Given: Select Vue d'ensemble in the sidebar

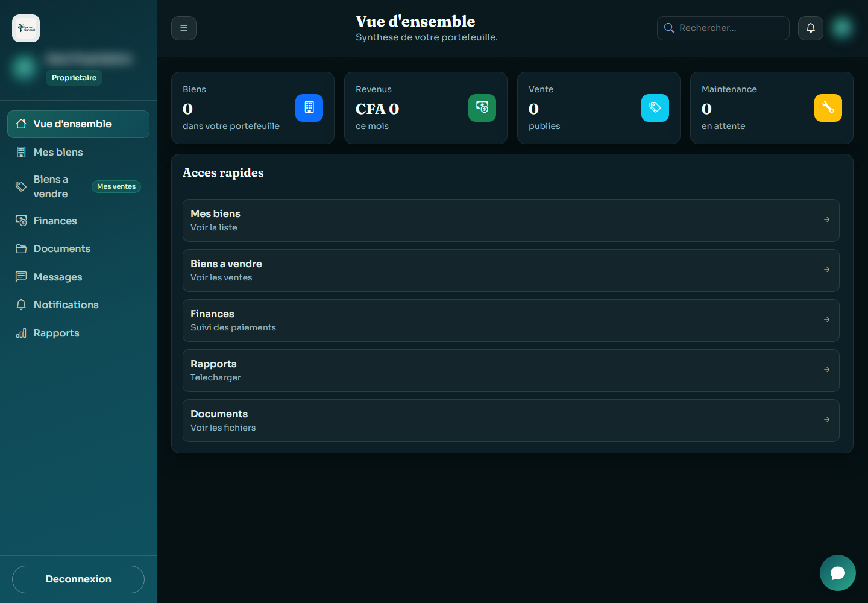Looking at the screenshot, I should 78,124.
